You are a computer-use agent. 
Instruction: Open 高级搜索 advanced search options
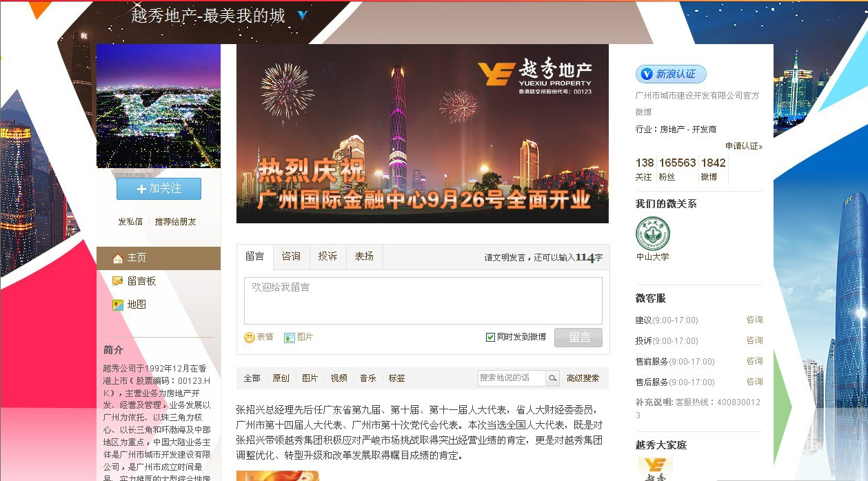[x=583, y=378]
